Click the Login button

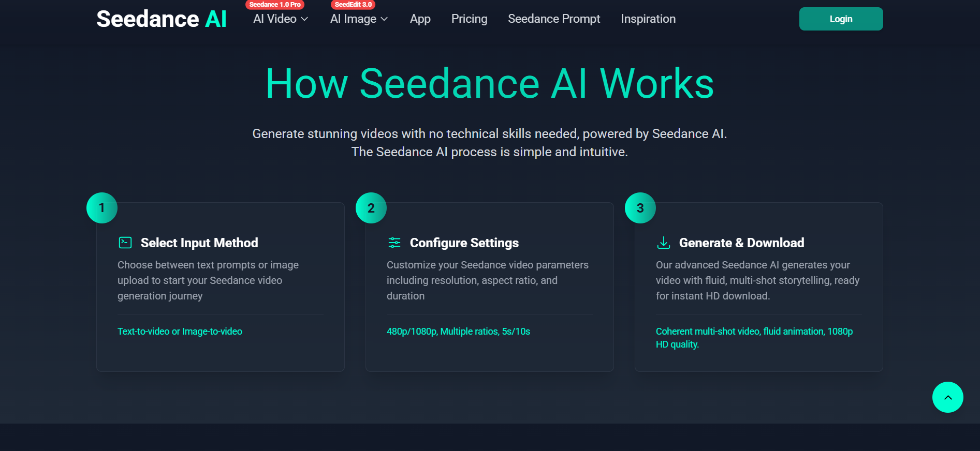coord(841,19)
